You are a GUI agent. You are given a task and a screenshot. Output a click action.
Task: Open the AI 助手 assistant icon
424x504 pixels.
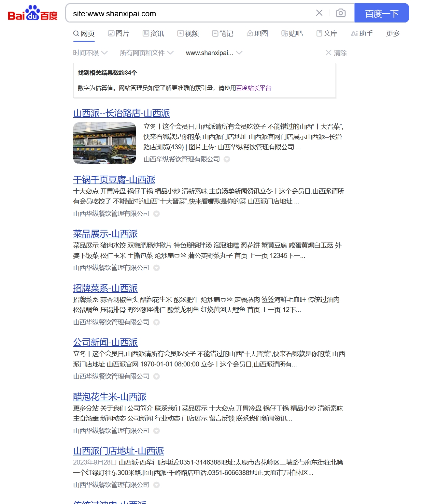354,33
